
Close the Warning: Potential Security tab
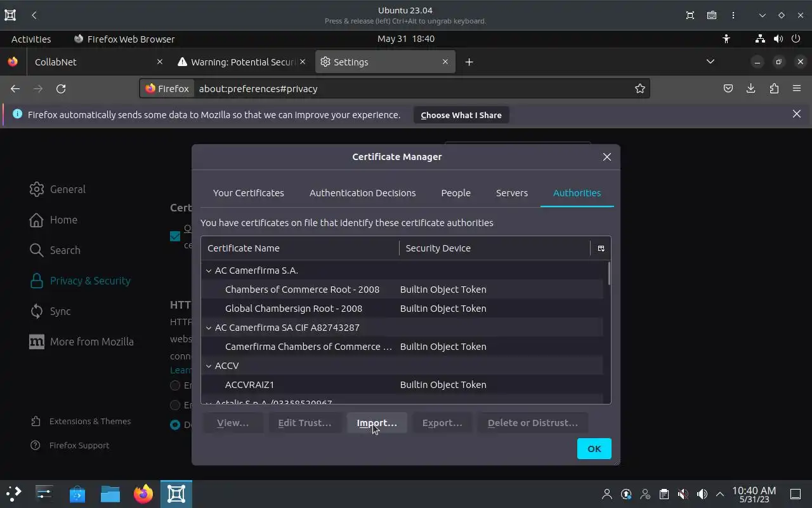click(x=303, y=62)
